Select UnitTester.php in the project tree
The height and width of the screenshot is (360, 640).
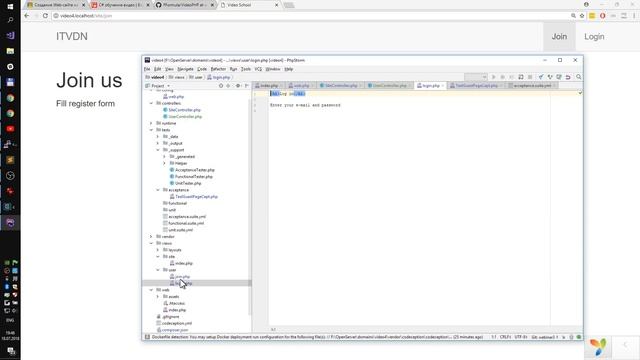pos(188,183)
